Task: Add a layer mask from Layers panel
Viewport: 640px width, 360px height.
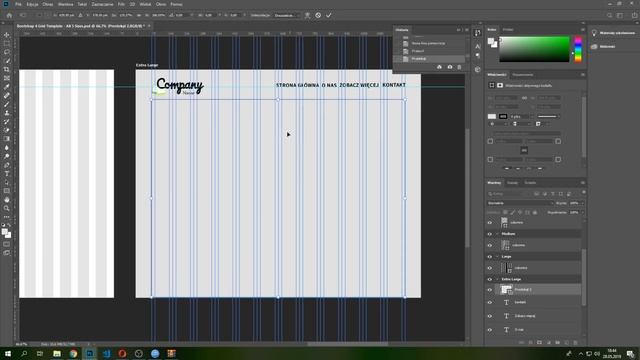Action: (x=539, y=342)
